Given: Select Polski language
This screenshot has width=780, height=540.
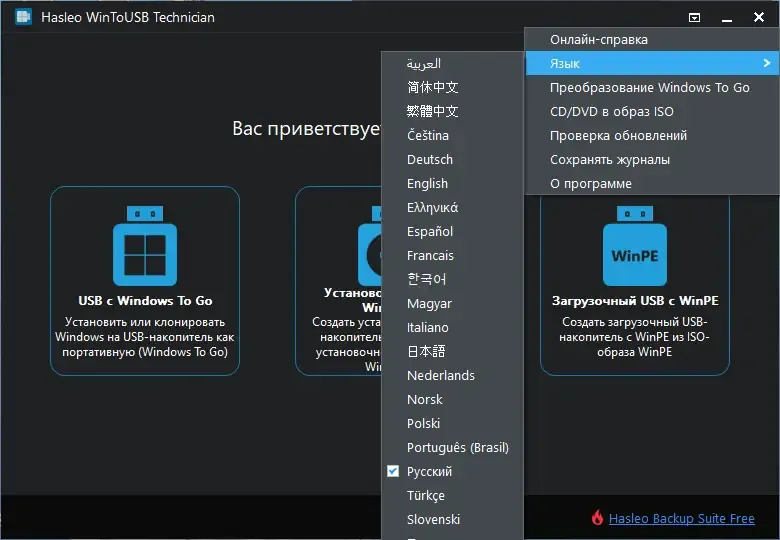Looking at the screenshot, I should tap(452, 423).
